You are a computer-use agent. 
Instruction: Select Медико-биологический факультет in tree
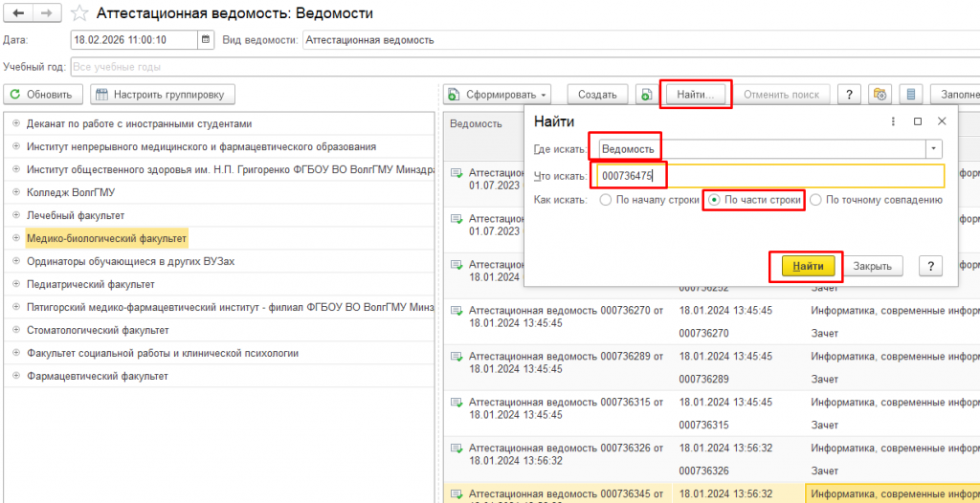pyautogui.click(x=106, y=238)
